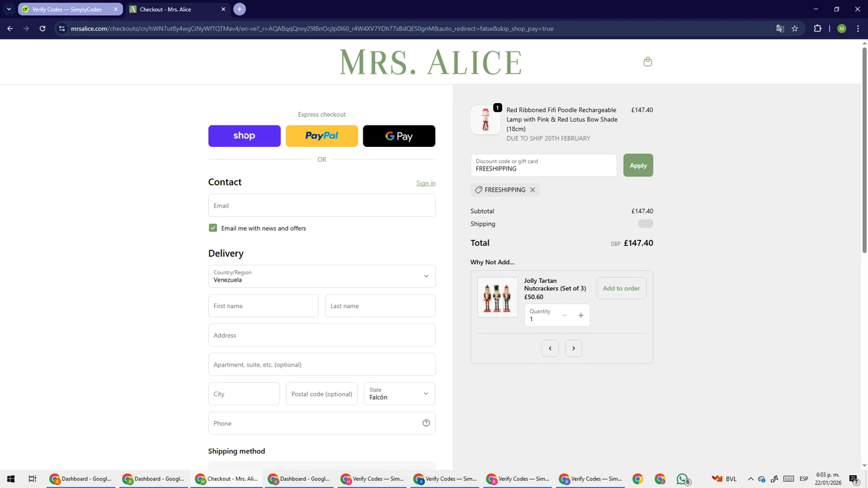Open Windows Task View
The width and height of the screenshot is (868, 488).
(32, 479)
